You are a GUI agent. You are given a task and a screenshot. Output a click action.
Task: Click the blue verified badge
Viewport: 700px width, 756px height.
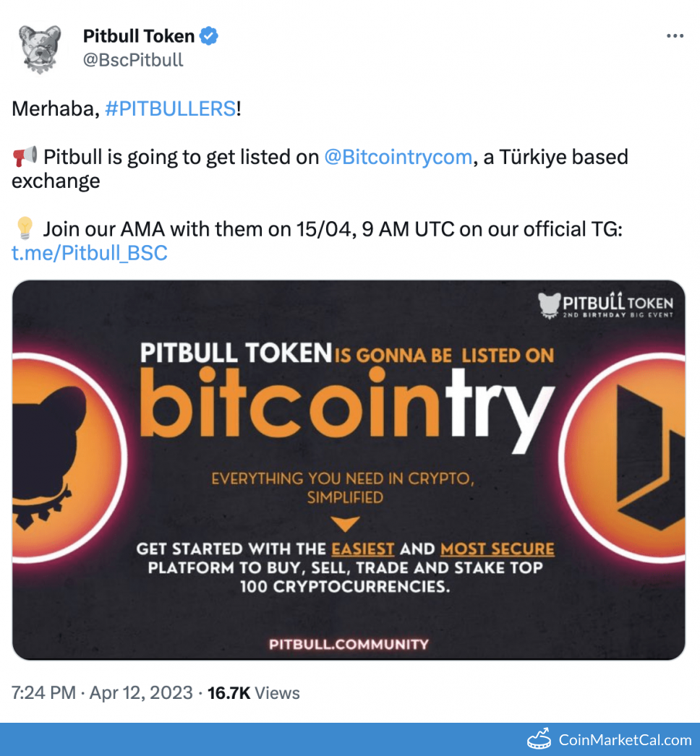pyautogui.click(x=210, y=35)
